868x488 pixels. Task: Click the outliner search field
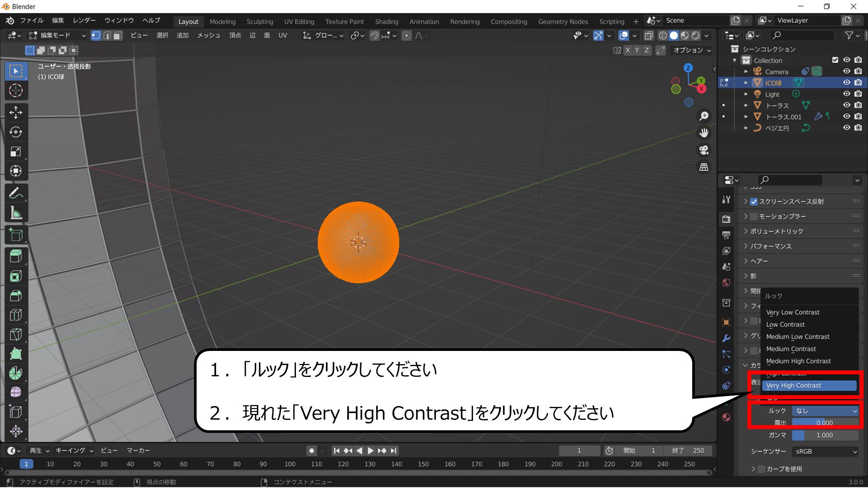(x=802, y=36)
